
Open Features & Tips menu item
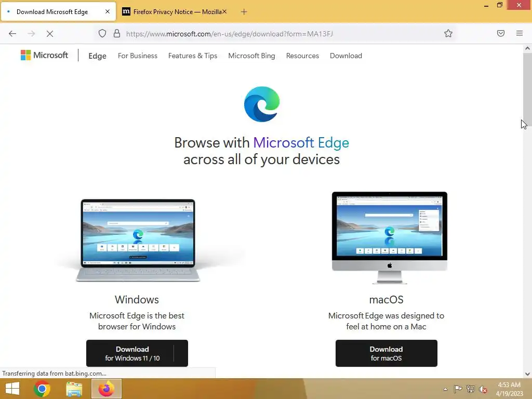click(193, 56)
